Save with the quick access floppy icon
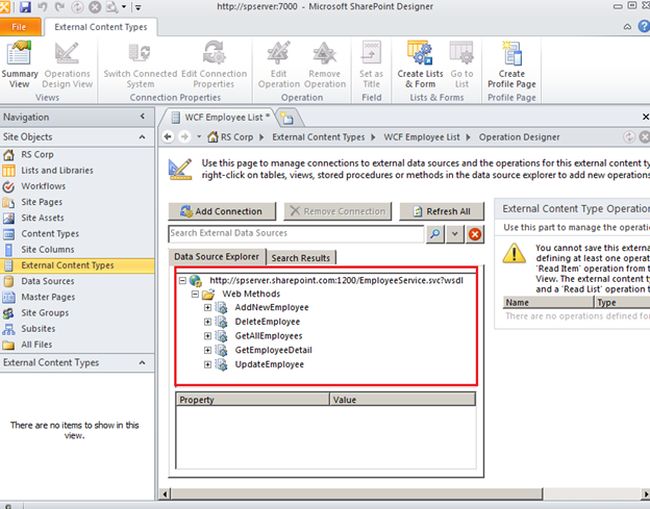The height and width of the screenshot is (509, 650). [x=25, y=7]
